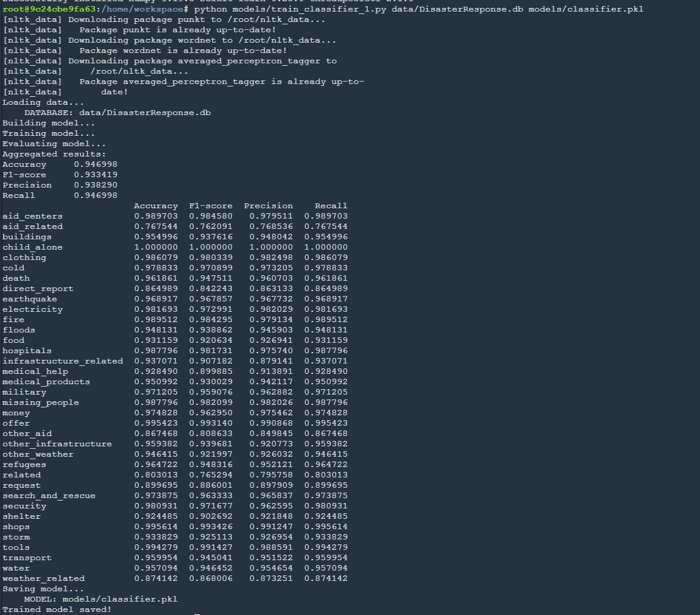
Task: Click aggregated Precision value 0.938290
Action: click(96, 184)
